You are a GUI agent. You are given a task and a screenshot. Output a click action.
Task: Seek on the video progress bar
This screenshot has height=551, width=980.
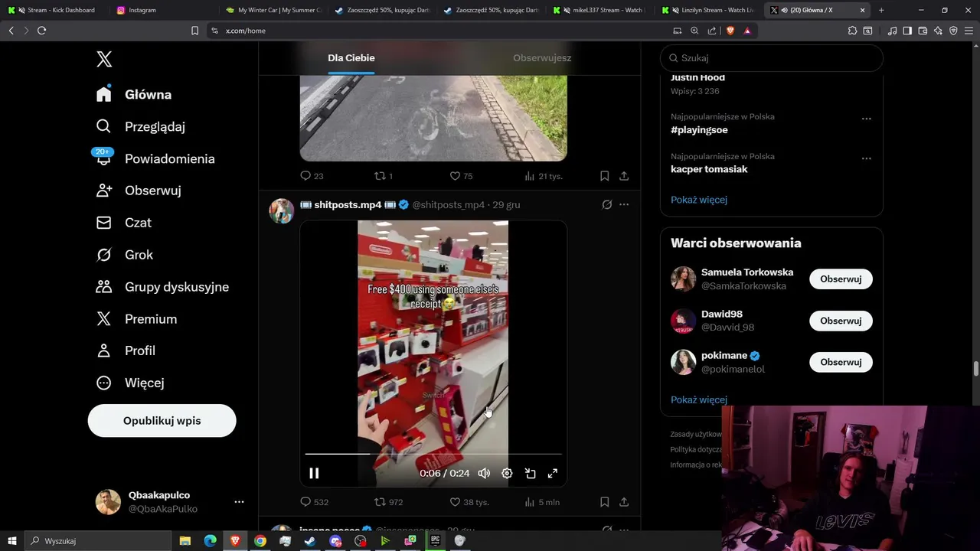pyautogui.click(x=433, y=454)
